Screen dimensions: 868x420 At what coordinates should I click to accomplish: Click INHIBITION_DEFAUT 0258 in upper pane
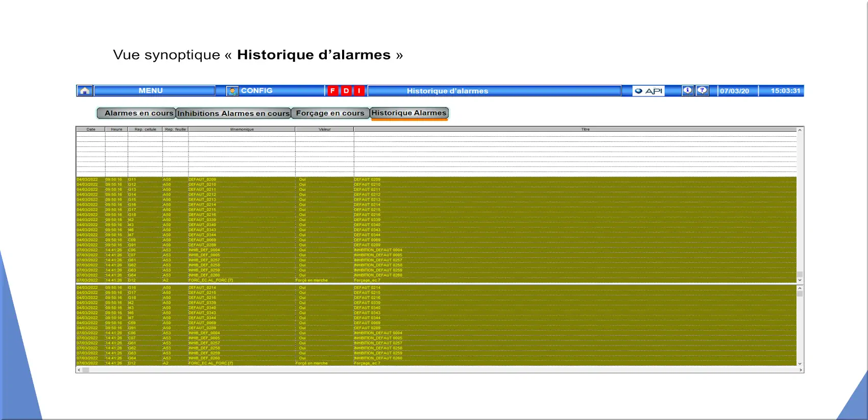(378, 265)
